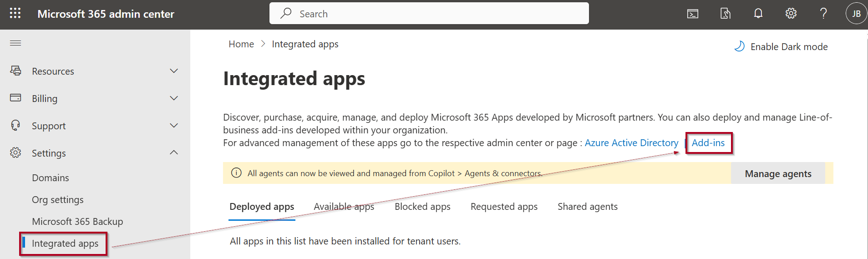Open the help question mark icon
Viewport: 868px width, 259px height.
(x=823, y=13)
